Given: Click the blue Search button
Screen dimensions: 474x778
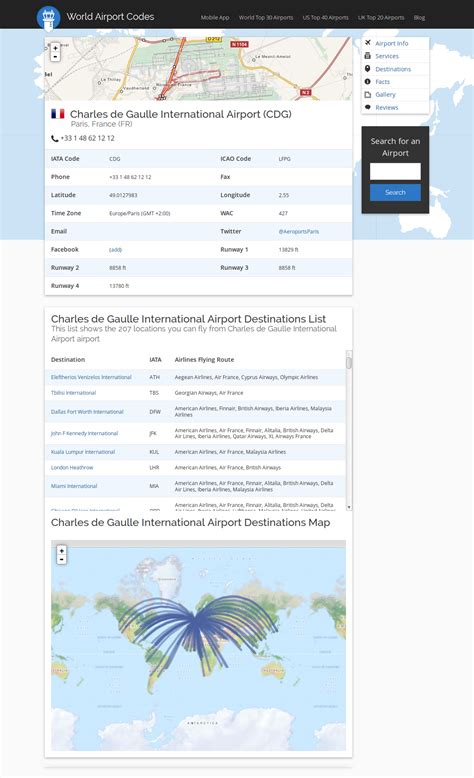Looking at the screenshot, I should pyautogui.click(x=395, y=193).
